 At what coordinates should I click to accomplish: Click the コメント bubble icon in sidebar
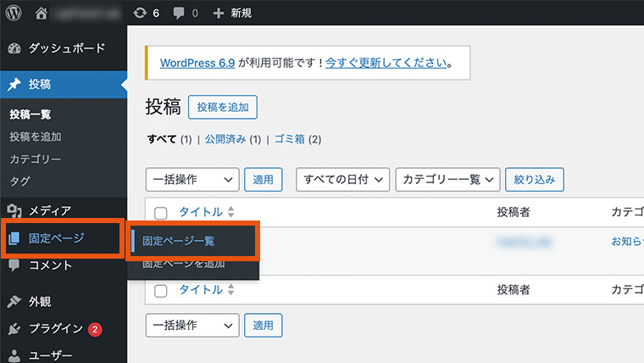(14, 265)
